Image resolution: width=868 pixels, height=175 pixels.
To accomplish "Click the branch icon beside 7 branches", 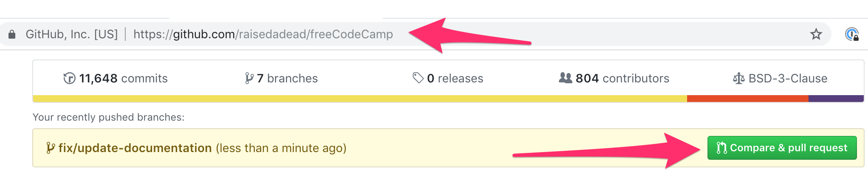I will pyautogui.click(x=249, y=79).
